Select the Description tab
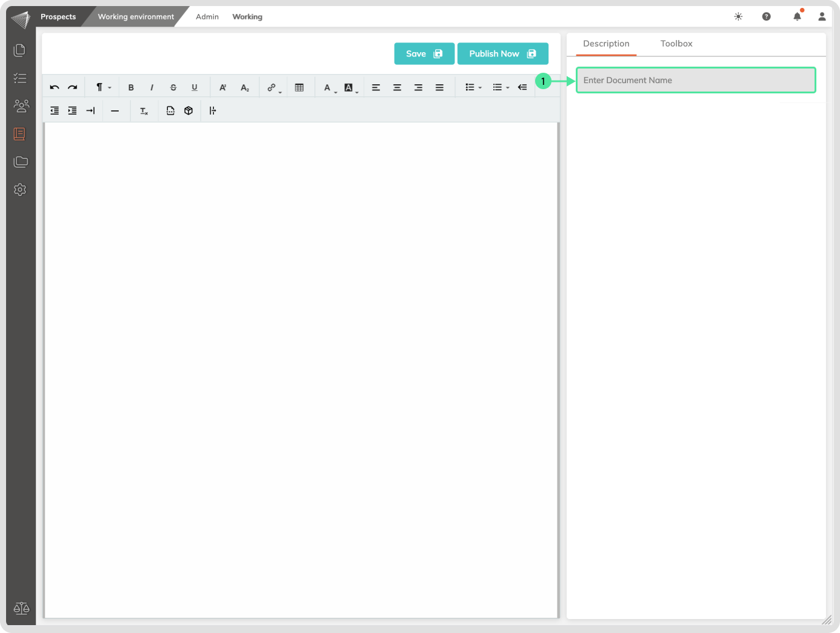Viewport: 840px width, 633px height. (606, 44)
